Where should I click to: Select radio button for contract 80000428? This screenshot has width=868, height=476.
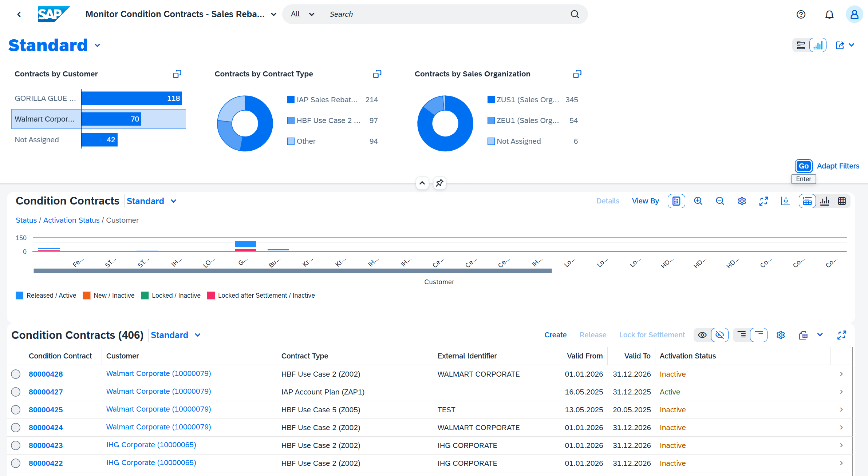[x=16, y=374]
